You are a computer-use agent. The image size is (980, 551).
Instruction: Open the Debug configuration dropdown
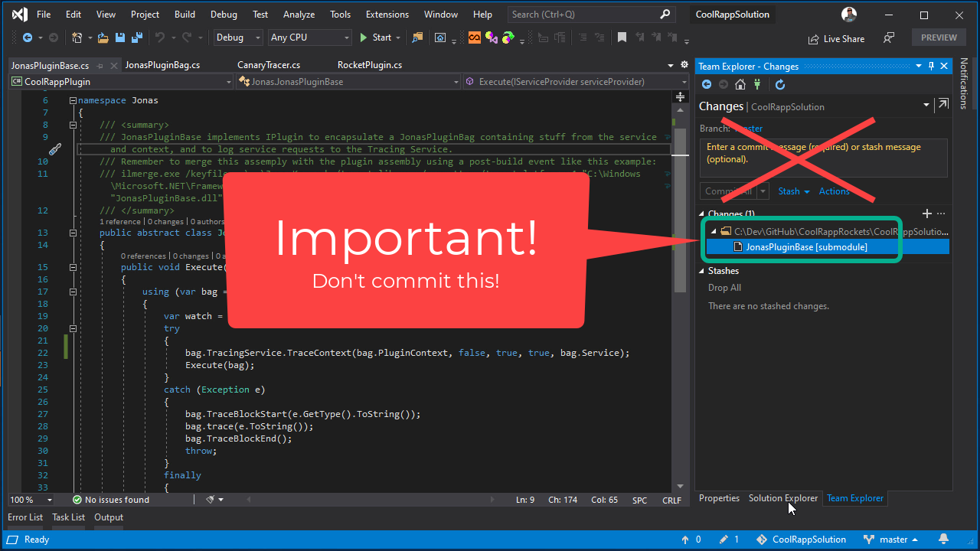tap(237, 37)
